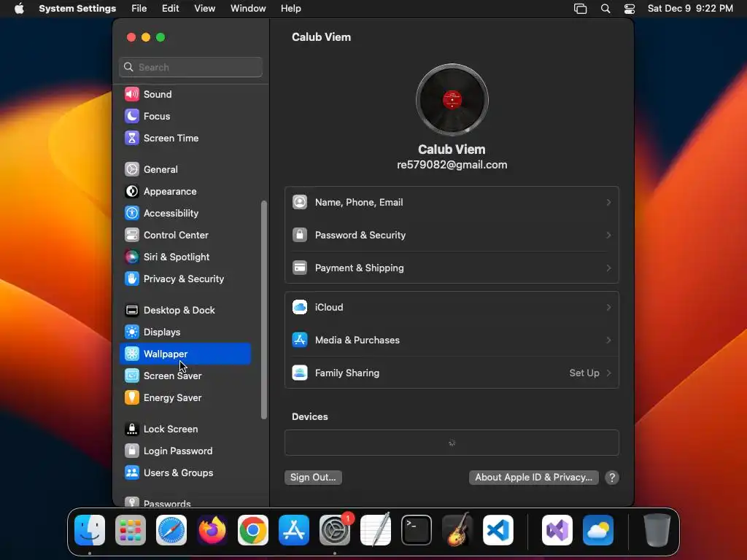This screenshot has width=747, height=560.
Task: Open Screen Saver settings
Action: 185,376
